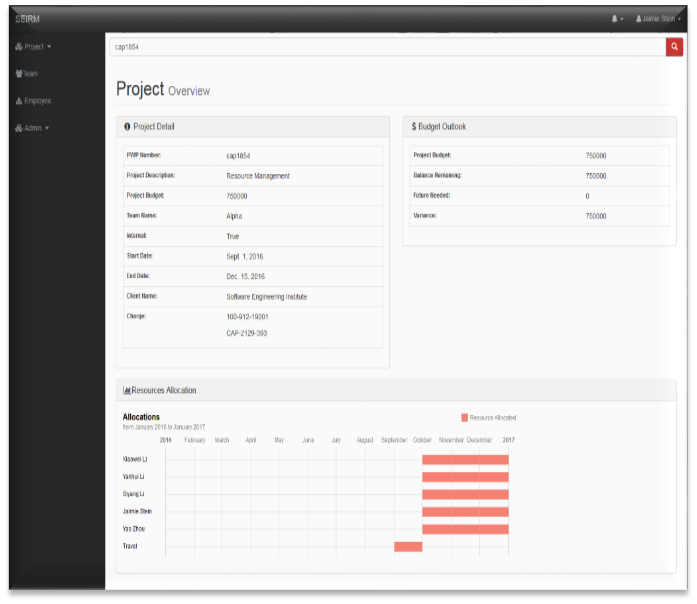The image size is (697, 604).
Task: Select the Variance value 750000
Action: click(x=596, y=216)
